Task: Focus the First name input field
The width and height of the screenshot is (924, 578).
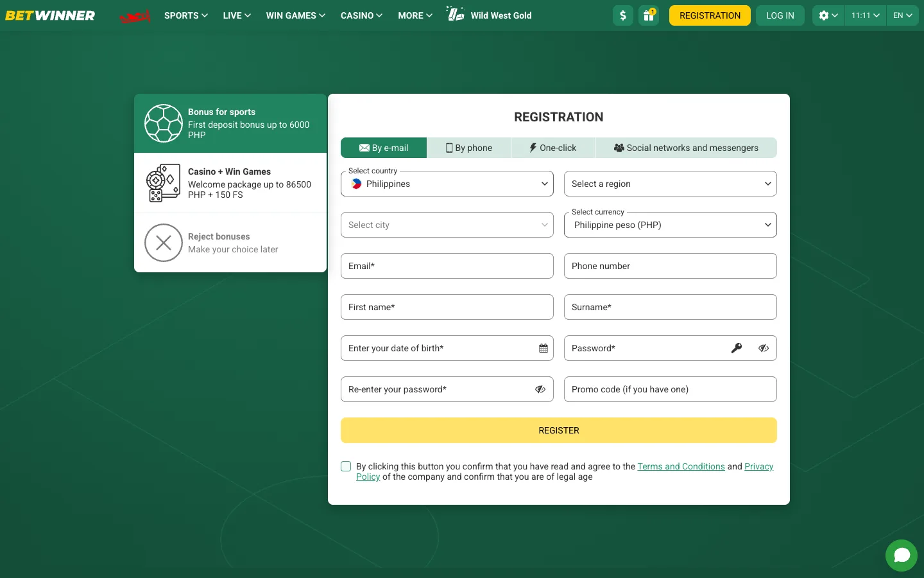Action: click(447, 307)
